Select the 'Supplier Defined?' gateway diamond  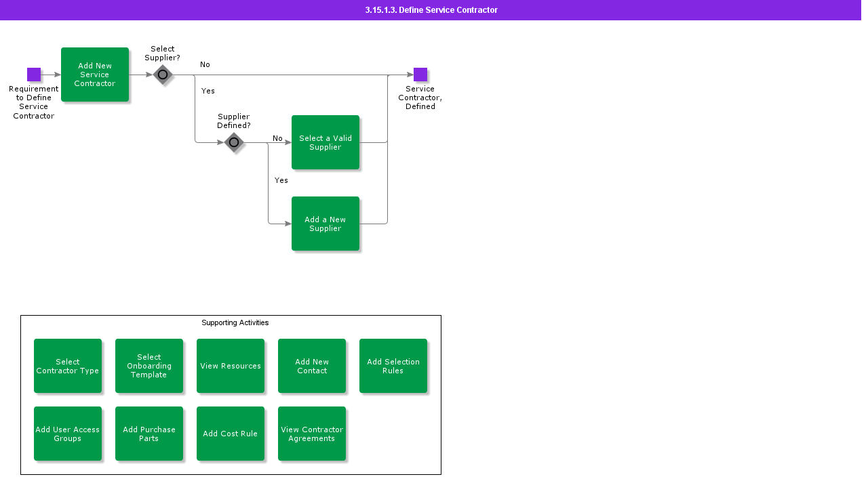(234, 142)
